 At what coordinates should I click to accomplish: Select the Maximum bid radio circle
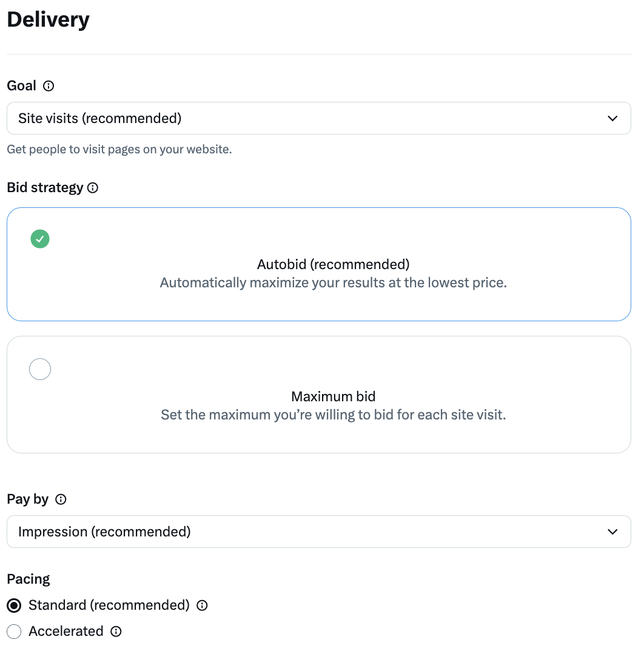tap(40, 369)
